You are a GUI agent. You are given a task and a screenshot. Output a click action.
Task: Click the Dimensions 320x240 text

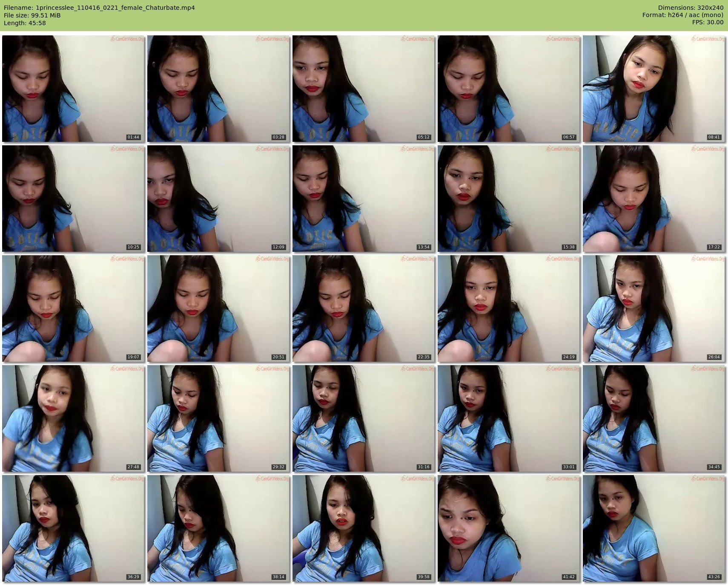(691, 8)
